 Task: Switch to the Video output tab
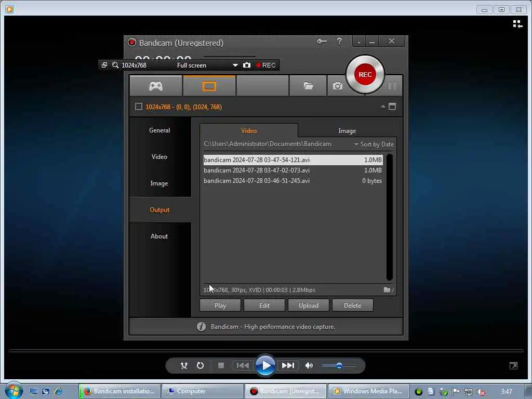249,130
